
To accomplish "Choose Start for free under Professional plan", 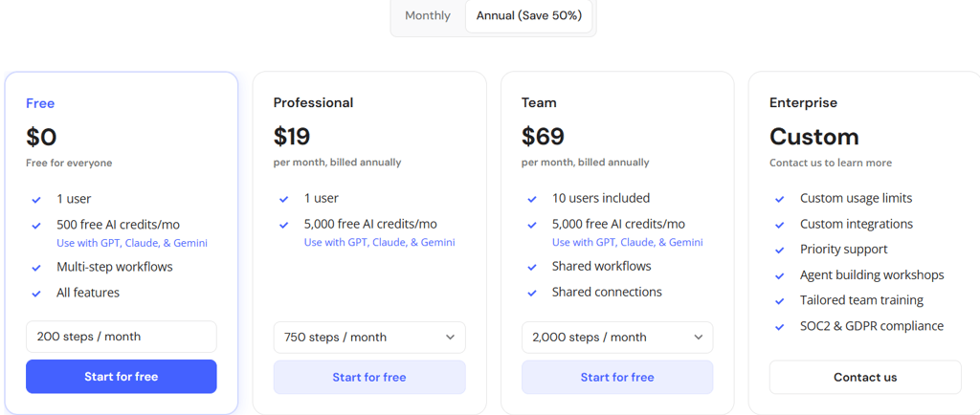I will (369, 378).
